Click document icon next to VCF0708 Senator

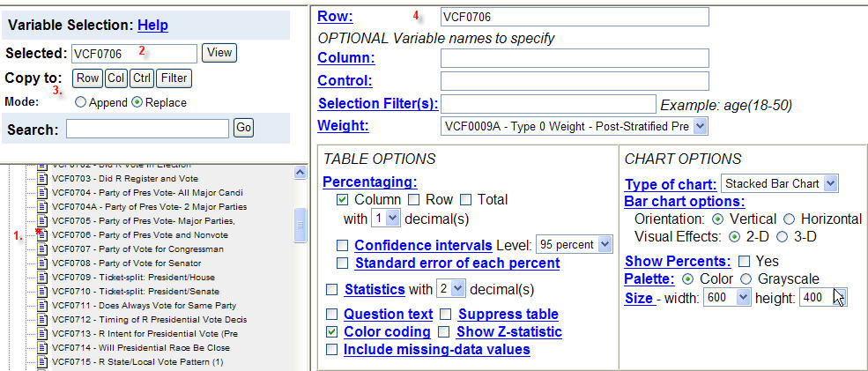(42, 263)
